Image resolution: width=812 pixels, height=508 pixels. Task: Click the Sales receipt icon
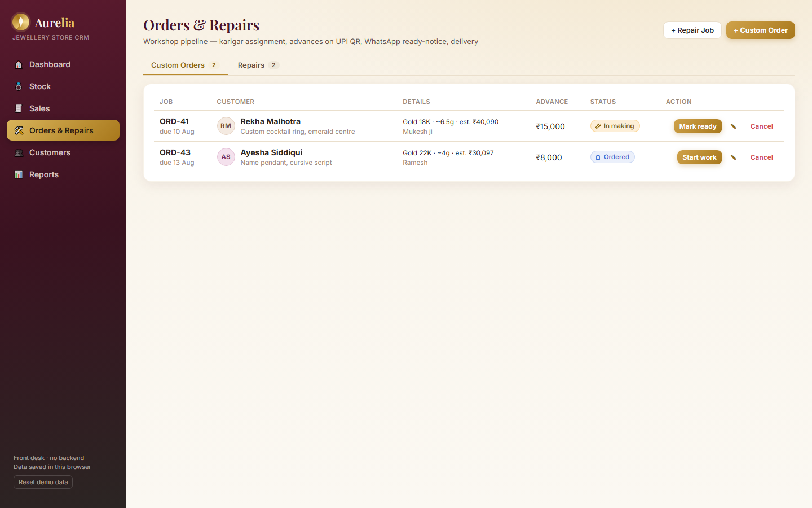pos(19,108)
